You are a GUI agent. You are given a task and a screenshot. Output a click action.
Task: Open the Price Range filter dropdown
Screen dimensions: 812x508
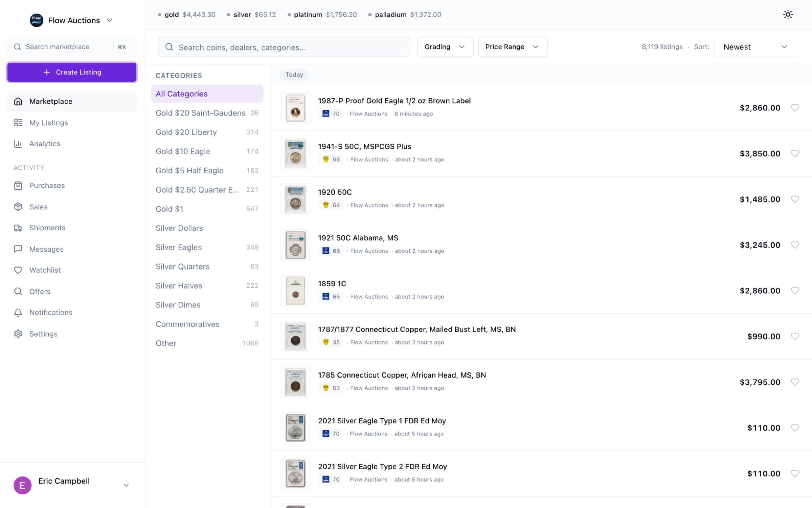[x=512, y=47]
